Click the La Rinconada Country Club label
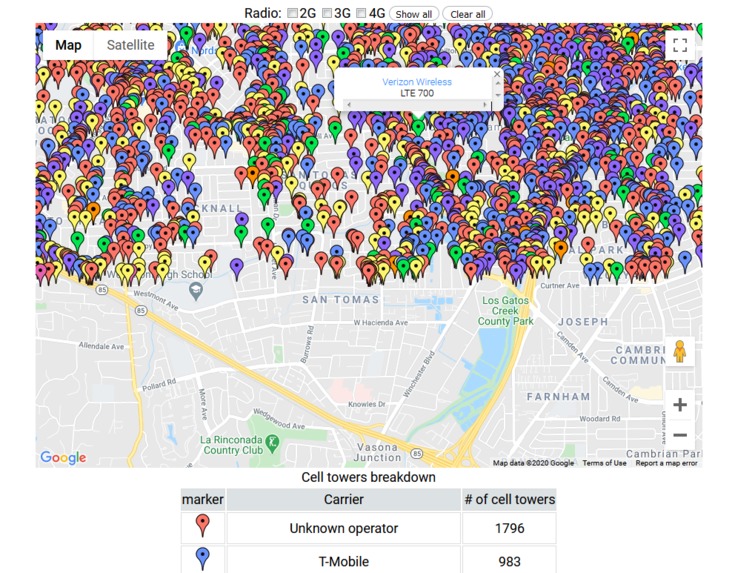 [x=232, y=445]
